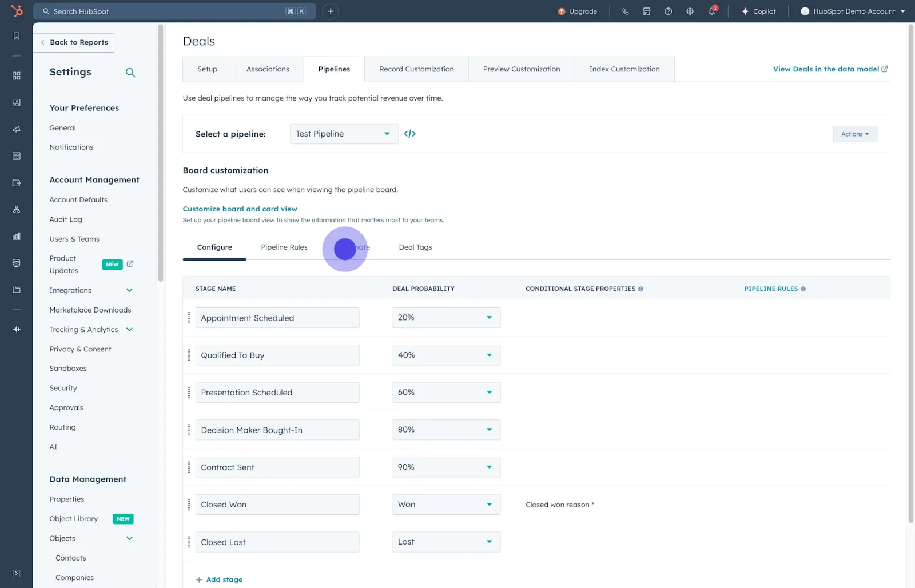Viewport: 915px width, 588px height.
Task: Open the Commerce wallet icon in left rail
Action: pyautogui.click(x=17, y=183)
